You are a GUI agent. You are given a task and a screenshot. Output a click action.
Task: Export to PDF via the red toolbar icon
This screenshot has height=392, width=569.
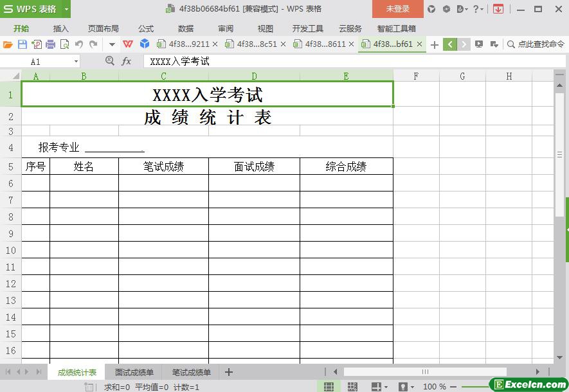pos(37,44)
